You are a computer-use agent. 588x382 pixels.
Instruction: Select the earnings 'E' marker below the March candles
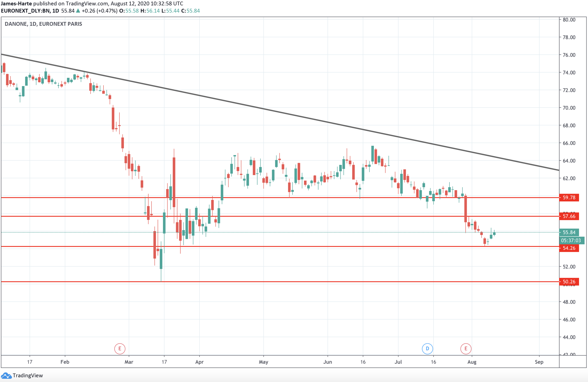[x=120, y=349]
